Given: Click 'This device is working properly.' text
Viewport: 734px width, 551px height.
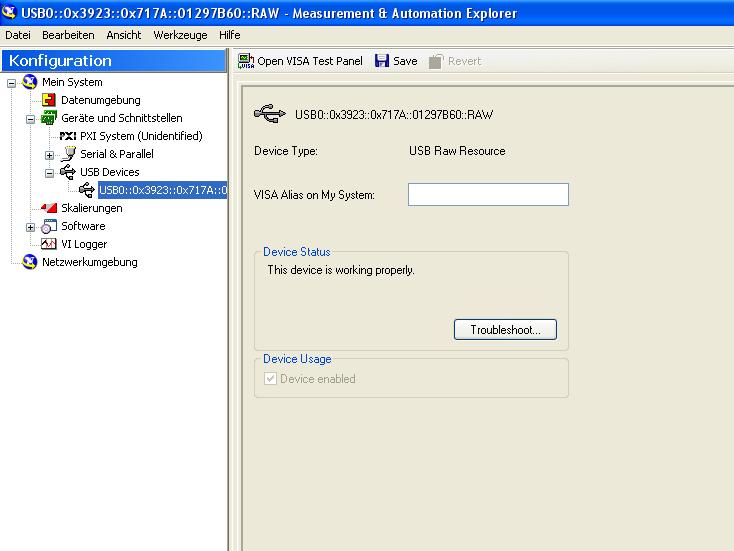Looking at the screenshot, I should [x=341, y=270].
